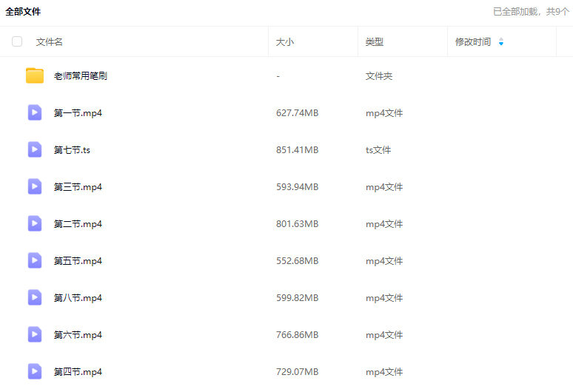Image resolution: width=573 pixels, height=392 pixels.
Task: Open the file named 第一节.mp4
Action: [78, 113]
